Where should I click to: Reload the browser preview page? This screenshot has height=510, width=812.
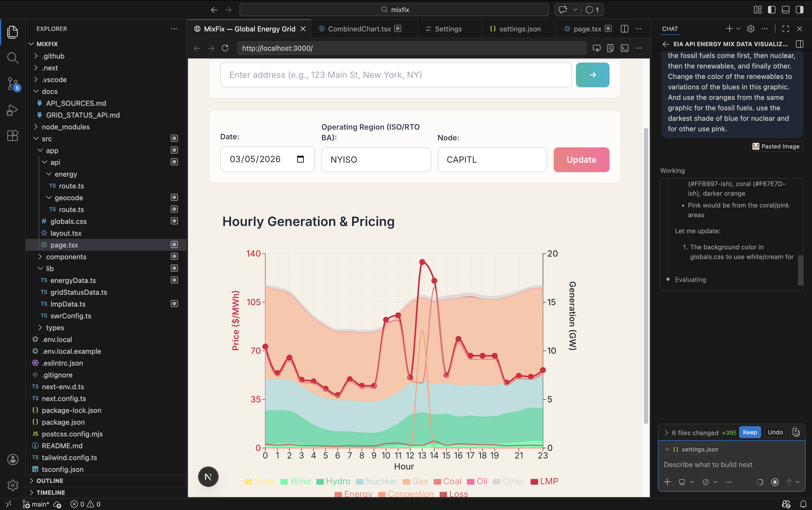click(x=225, y=48)
